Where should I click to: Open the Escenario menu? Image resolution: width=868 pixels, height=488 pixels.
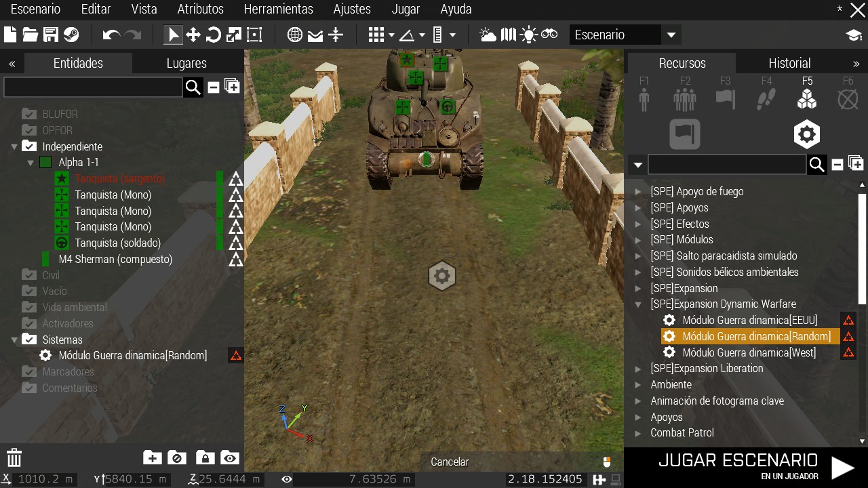point(35,9)
